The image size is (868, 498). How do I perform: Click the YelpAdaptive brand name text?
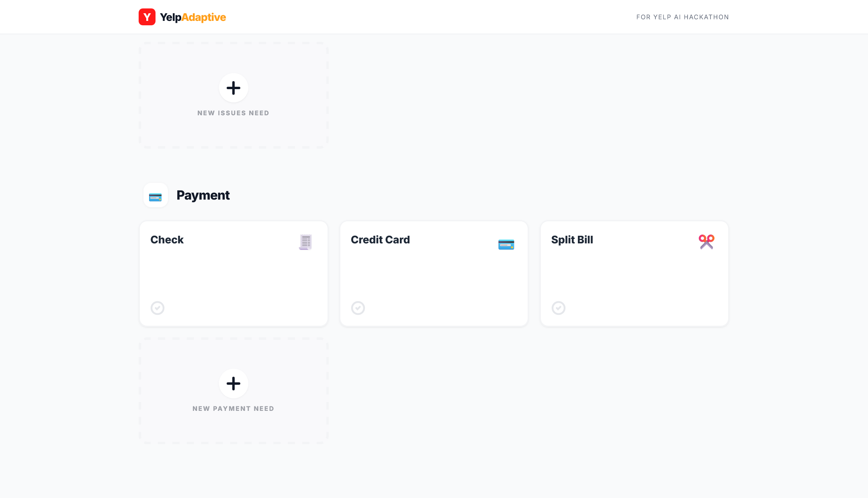pyautogui.click(x=193, y=17)
